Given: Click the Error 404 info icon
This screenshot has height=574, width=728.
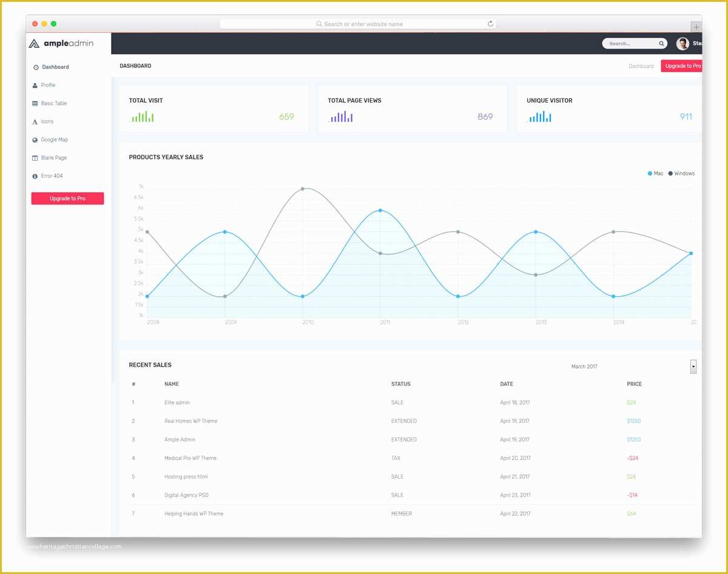Looking at the screenshot, I should click(35, 177).
